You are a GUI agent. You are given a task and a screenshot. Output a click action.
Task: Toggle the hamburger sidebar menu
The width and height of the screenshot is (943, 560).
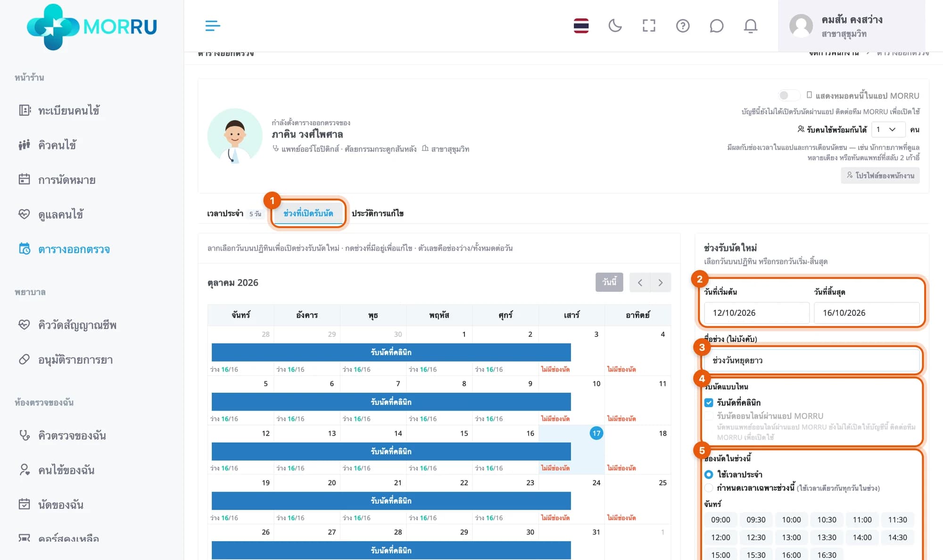[213, 26]
